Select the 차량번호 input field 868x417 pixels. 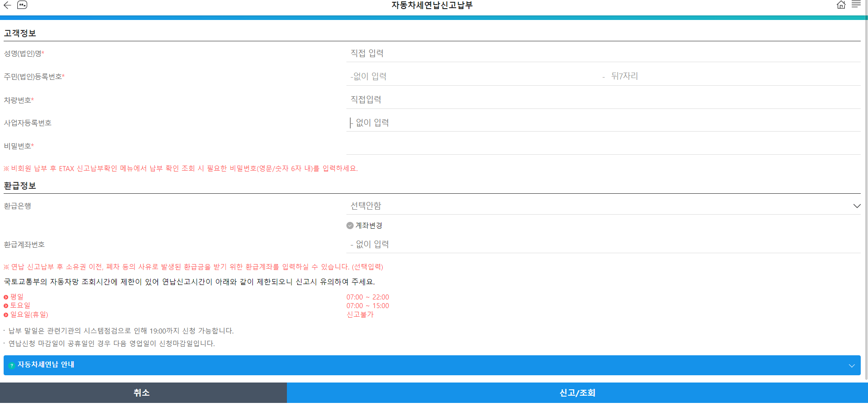pos(603,100)
